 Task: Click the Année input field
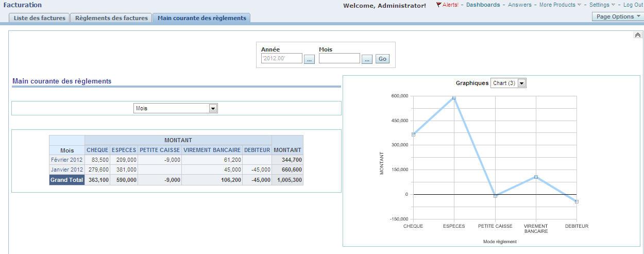tap(281, 58)
